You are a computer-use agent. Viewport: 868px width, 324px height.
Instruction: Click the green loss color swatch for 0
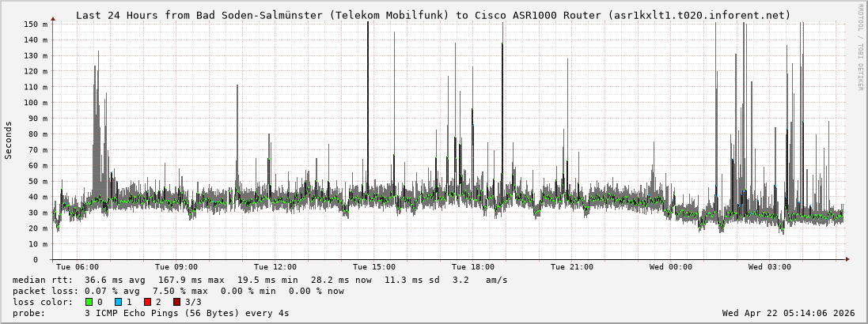(x=89, y=302)
